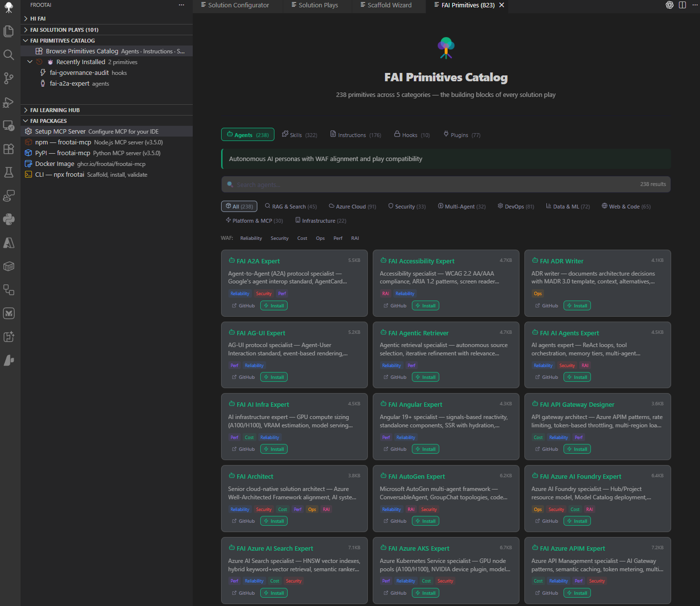Expand the HI FAI section
700x606 pixels.
tap(107, 19)
